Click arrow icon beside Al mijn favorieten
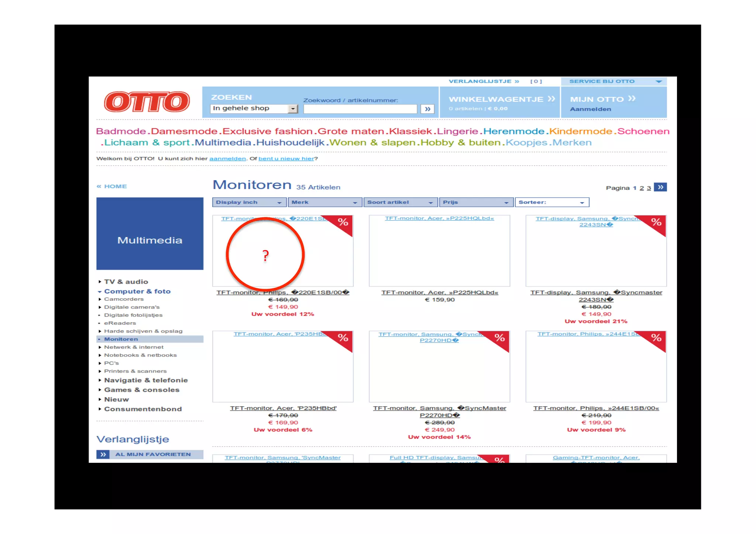Viewport: 756px width, 534px height. 103,454
